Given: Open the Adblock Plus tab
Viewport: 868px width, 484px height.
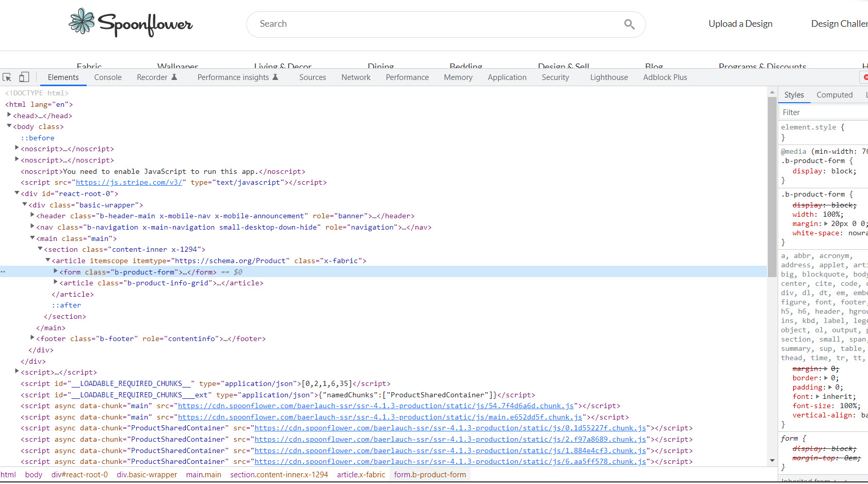Looking at the screenshot, I should click(665, 77).
